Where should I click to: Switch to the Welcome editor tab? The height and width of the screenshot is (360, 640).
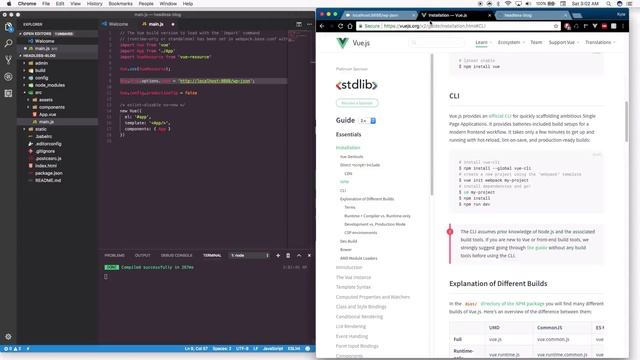(118, 24)
